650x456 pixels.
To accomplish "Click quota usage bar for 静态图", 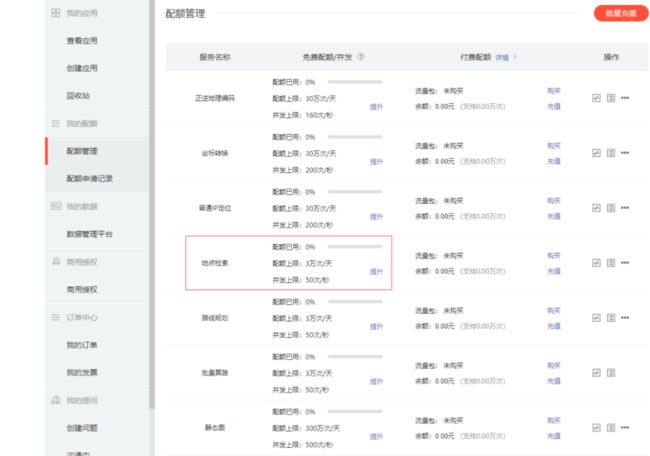I will tap(355, 412).
